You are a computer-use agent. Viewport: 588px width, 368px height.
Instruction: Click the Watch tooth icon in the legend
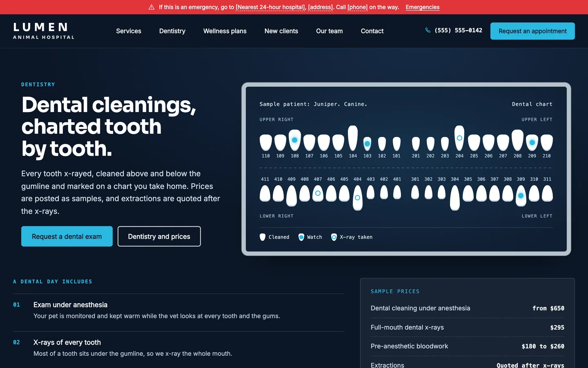(x=301, y=237)
